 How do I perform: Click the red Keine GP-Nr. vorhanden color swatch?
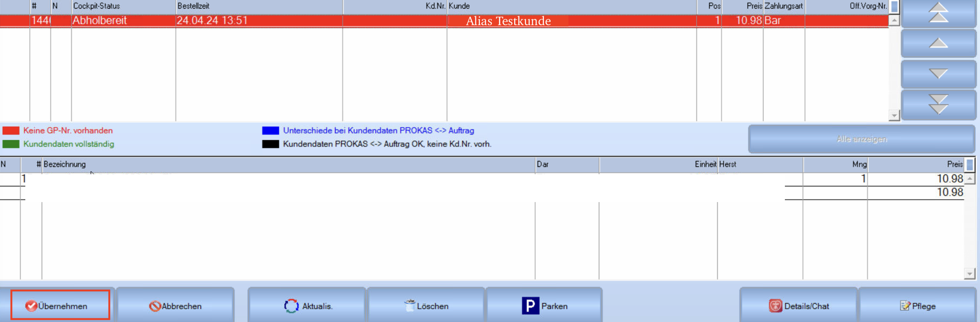(11, 131)
